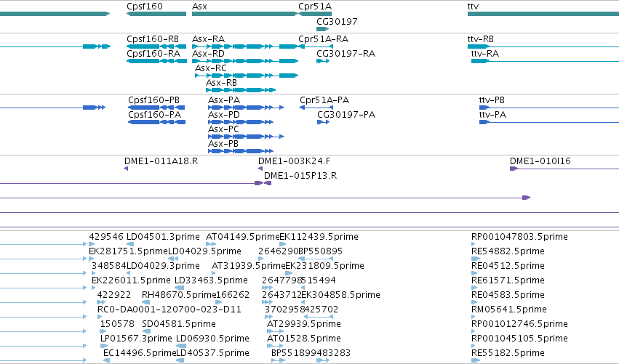Click the ttv gene label
Image resolution: width=619 pixels, height=364 pixels.
click(x=473, y=7)
